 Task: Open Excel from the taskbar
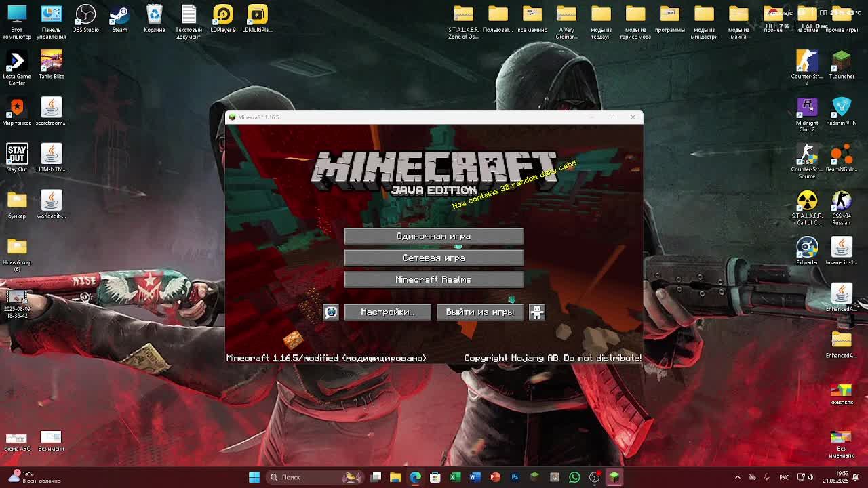[x=455, y=477]
